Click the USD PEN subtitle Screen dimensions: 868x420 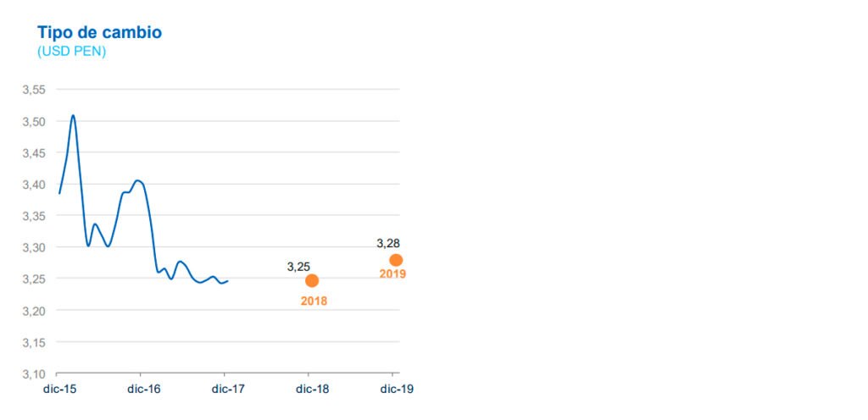[71, 52]
